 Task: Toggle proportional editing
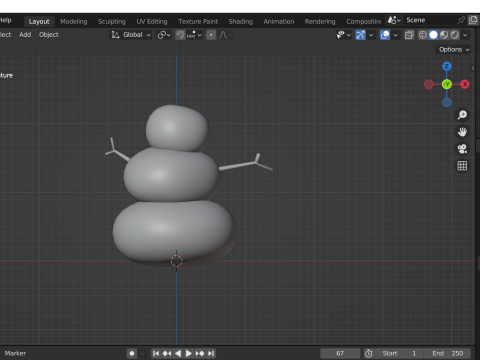[x=211, y=35]
